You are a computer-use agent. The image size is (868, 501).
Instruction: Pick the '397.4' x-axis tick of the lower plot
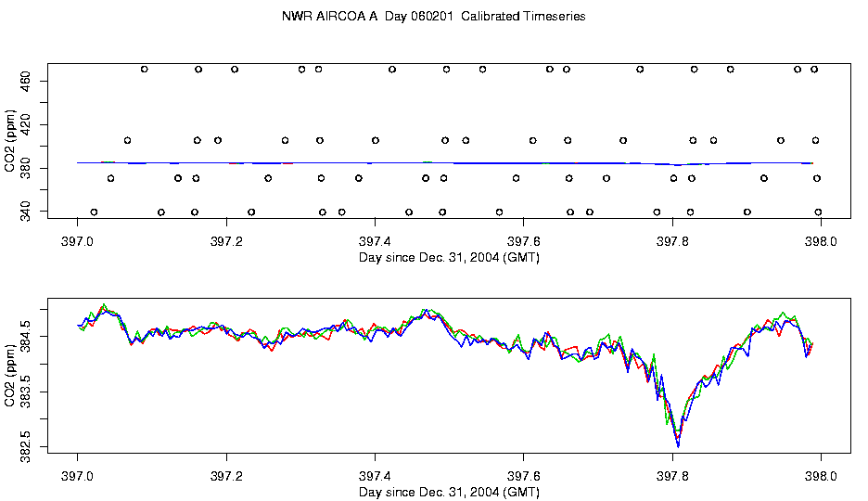point(375,476)
